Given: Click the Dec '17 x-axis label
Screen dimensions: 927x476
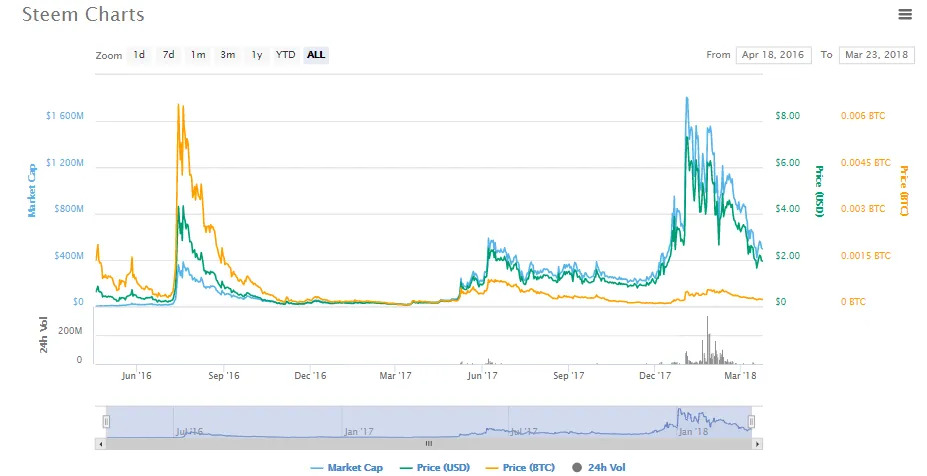Looking at the screenshot, I should [655, 375].
